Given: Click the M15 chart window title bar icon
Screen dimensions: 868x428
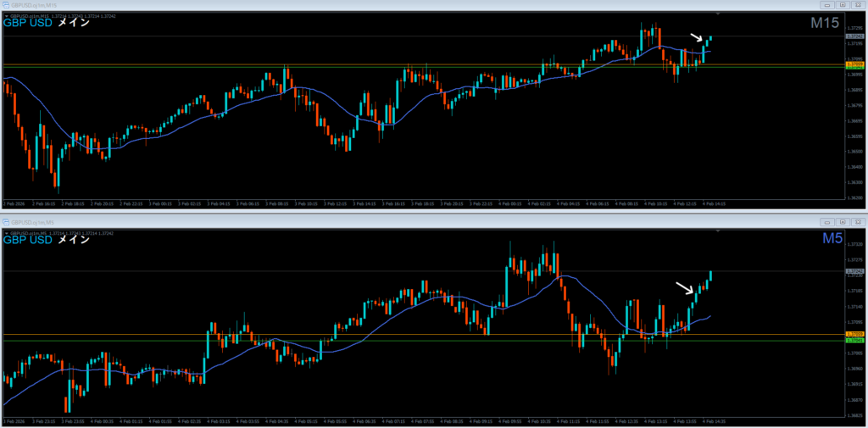Looking at the screenshot, I should coord(6,5).
